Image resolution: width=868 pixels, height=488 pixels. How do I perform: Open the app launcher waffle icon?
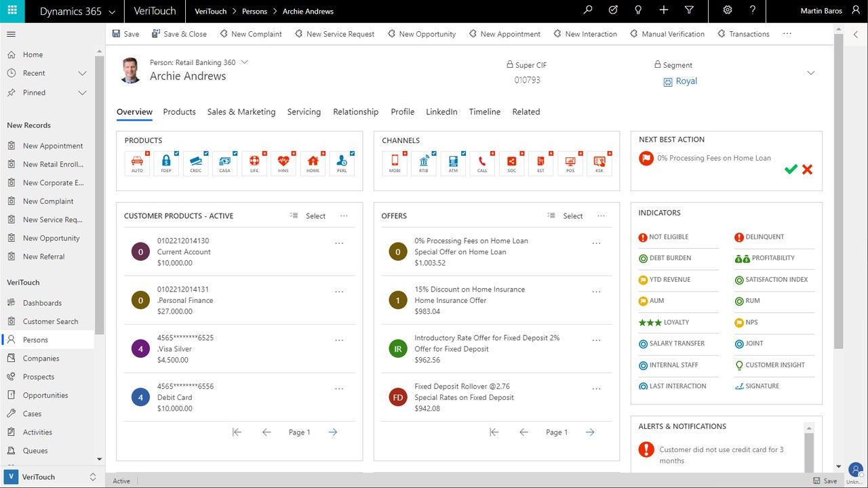[x=12, y=11]
